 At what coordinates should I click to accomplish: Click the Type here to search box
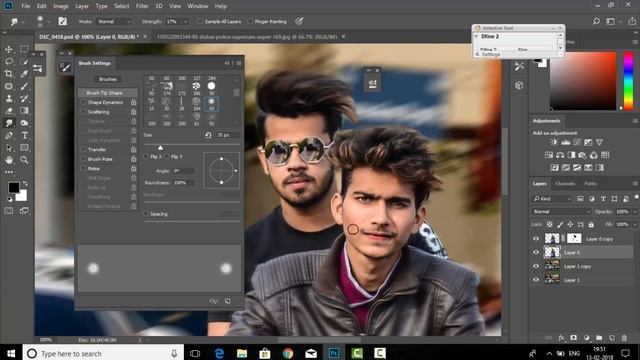pyautogui.click(x=103, y=353)
